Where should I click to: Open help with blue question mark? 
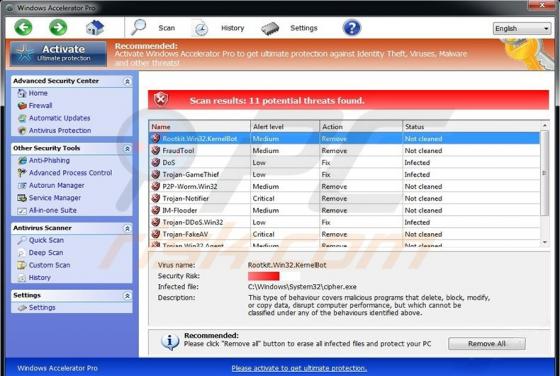click(x=352, y=27)
